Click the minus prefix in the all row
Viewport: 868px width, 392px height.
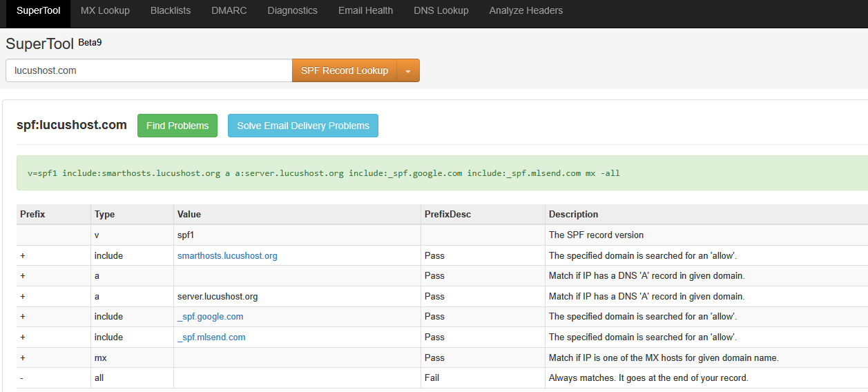tap(22, 378)
